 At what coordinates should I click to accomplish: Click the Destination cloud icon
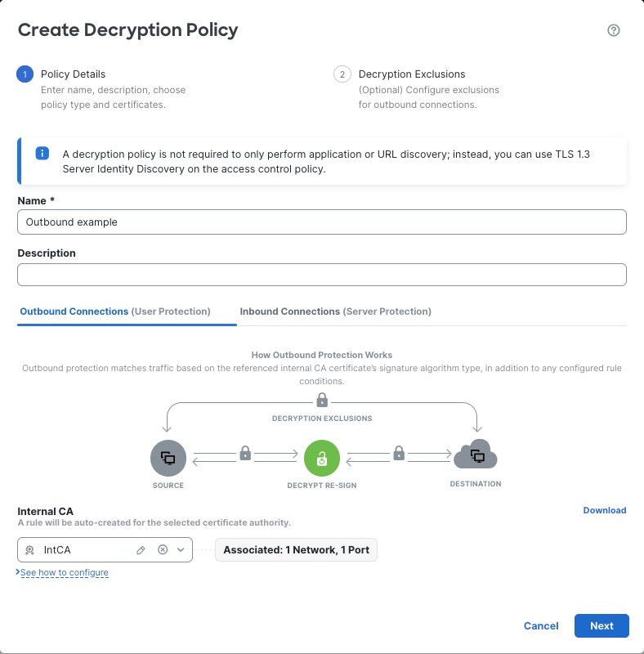476,458
